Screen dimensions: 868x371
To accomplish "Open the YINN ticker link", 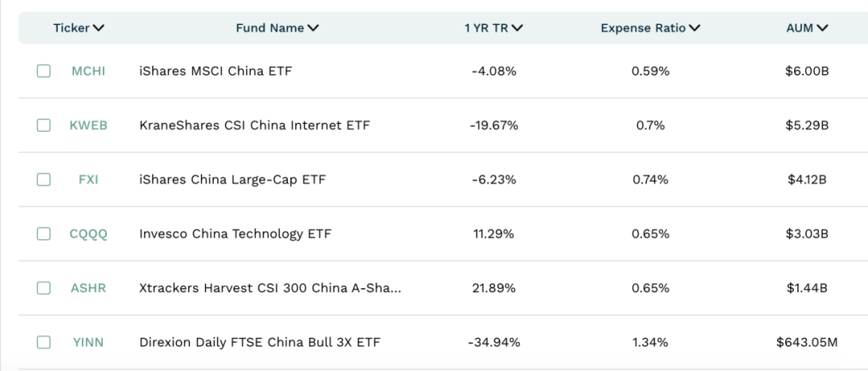I will point(88,342).
